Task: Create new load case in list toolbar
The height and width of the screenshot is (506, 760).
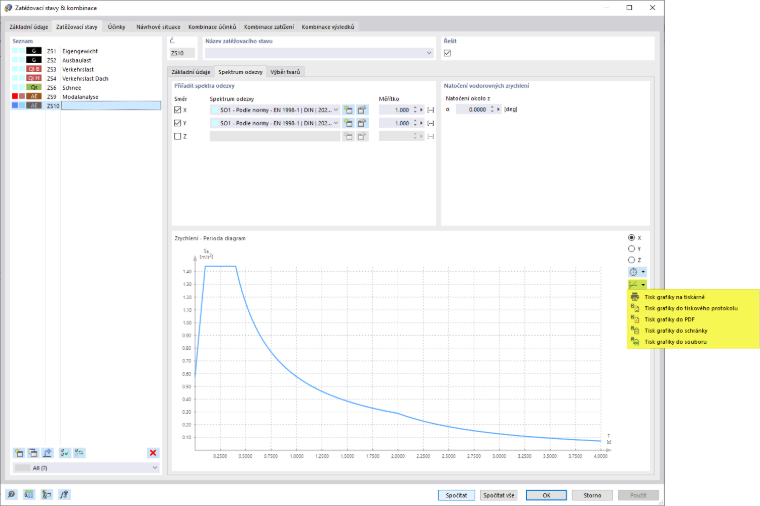Action: pyautogui.click(x=19, y=453)
